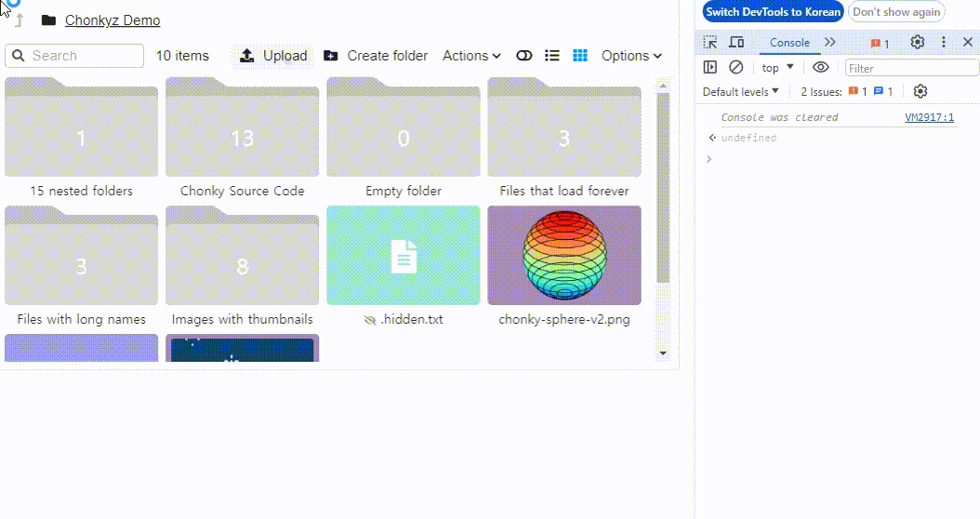The width and height of the screenshot is (980, 519).
Task: Click the orange issue count in 2 Issues
Action: pyautogui.click(x=857, y=92)
